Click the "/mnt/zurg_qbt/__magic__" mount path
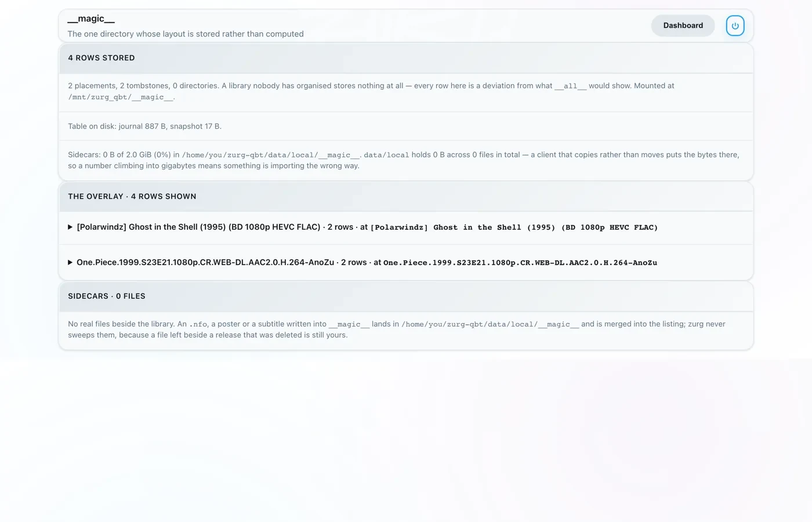This screenshot has width=812, height=522. coord(121,97)
